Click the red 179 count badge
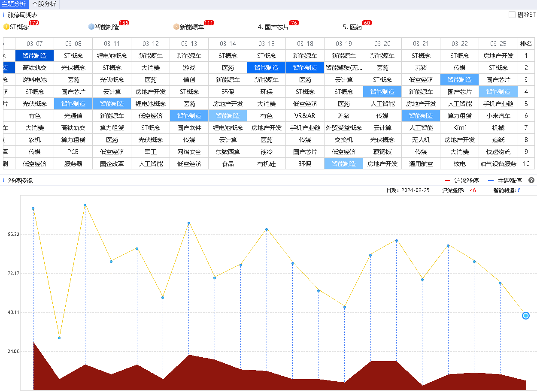Image resolution: width=537 pixels, height=392 pixels. coord(33,23)
